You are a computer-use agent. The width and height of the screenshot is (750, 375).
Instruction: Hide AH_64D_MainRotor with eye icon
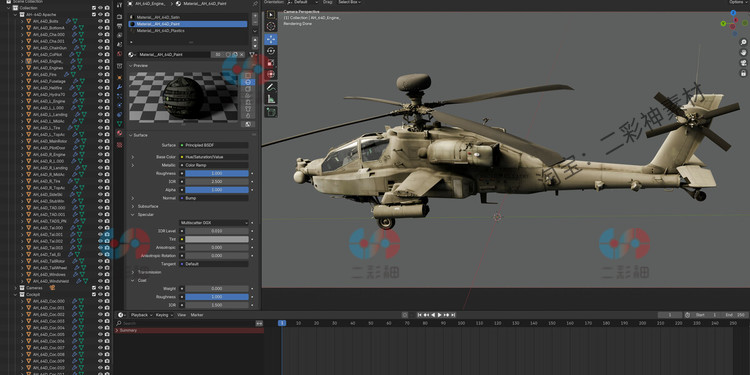point(100,141)
